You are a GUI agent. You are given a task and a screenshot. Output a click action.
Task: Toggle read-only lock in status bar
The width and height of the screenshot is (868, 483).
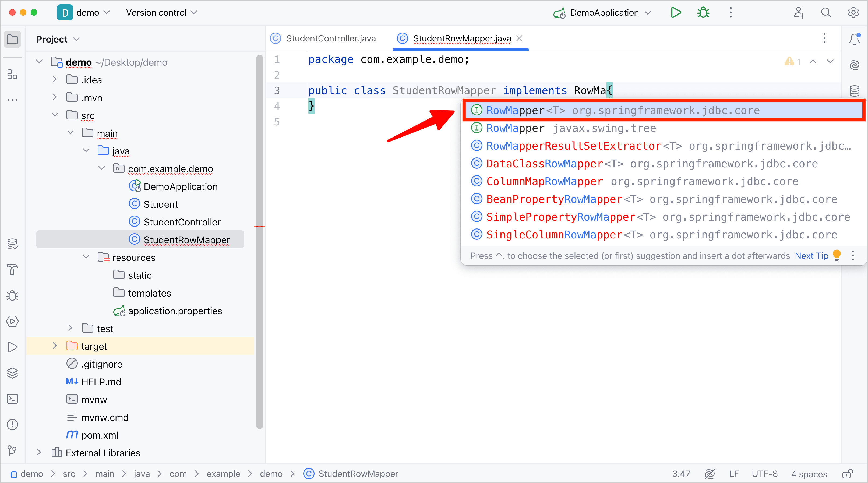pyautogui.click(x=848, y=474)
